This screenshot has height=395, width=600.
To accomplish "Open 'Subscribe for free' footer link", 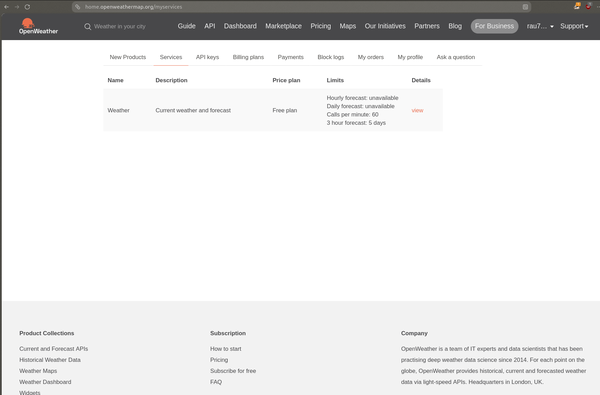I will point(233,371).
